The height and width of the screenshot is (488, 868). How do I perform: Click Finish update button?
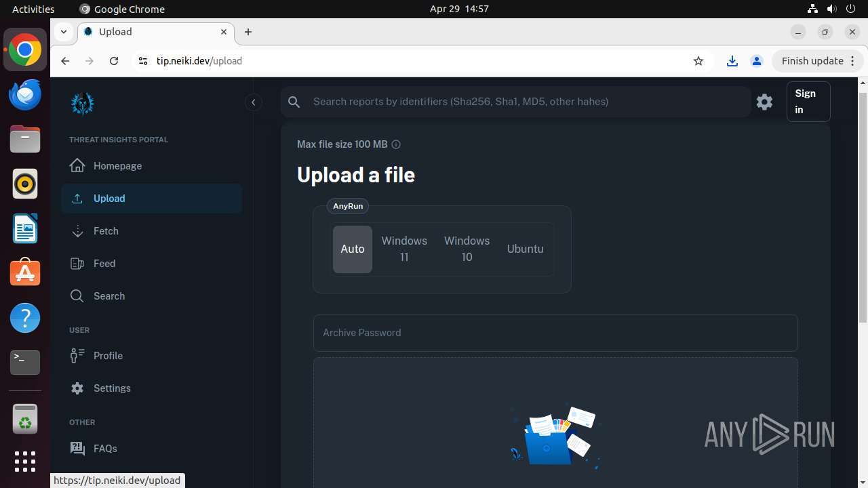tap(818, 61)
